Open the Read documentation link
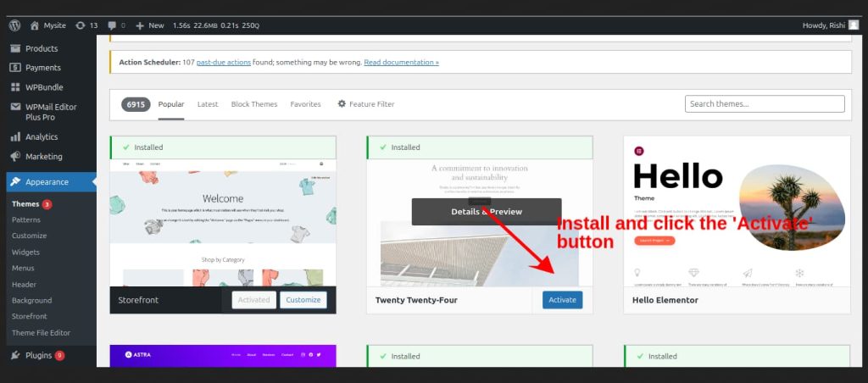The image size is (868, 383). (401, 63)
